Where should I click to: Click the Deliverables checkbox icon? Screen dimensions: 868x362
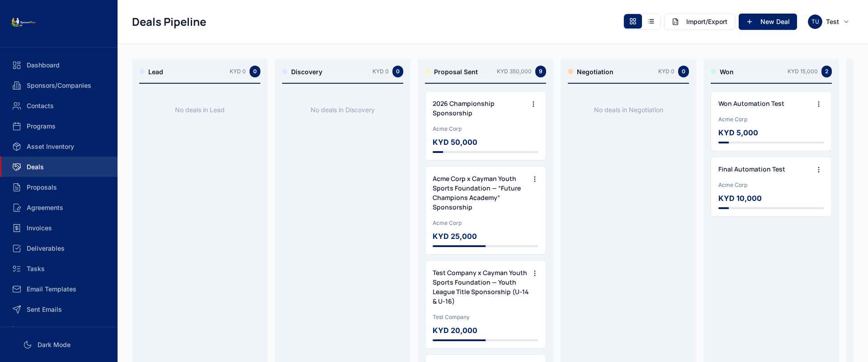tap(17, 248)
